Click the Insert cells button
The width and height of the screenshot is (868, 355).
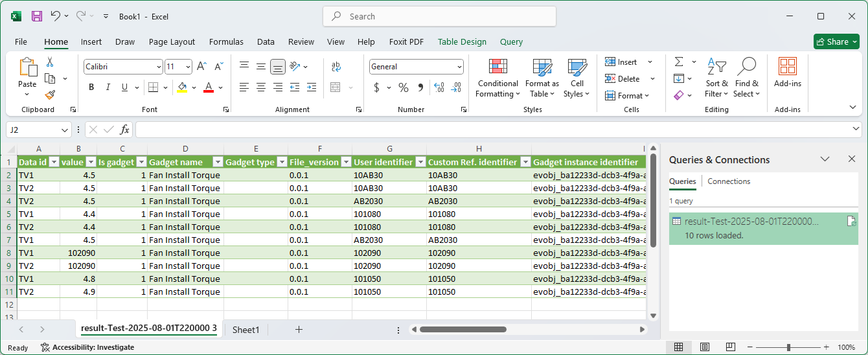(622, 62)
